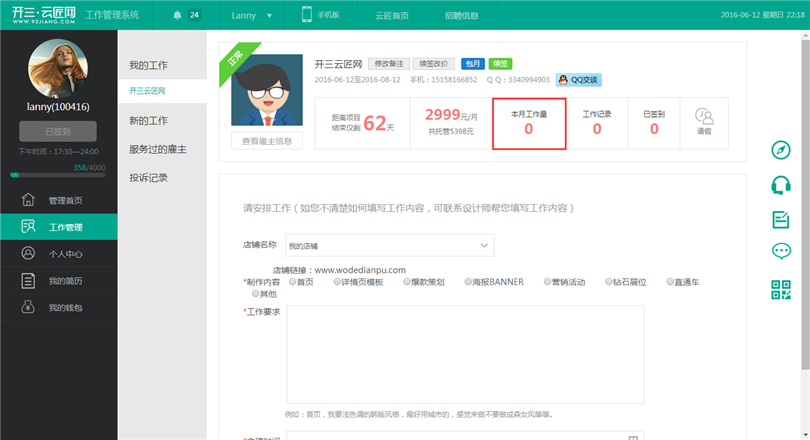This screenshot has height=440, width=810.
Task: Select the 爆款策划 radio option
Action: pos(407,282)
